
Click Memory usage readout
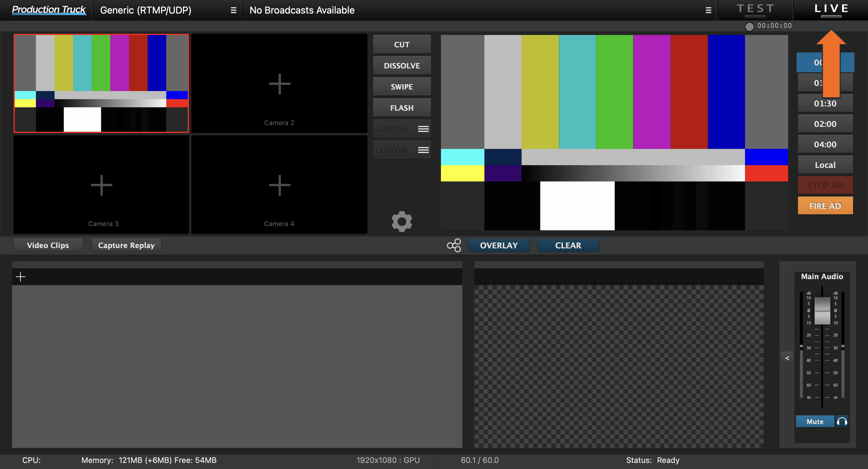(x=149, y=460)
